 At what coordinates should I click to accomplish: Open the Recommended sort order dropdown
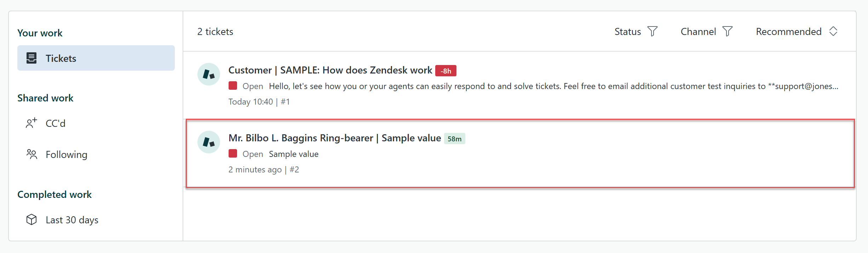coord(797,31)
